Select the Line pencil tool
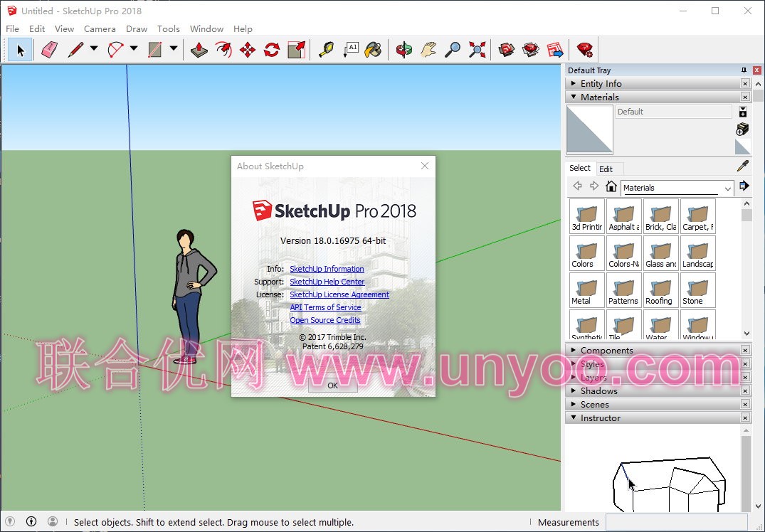Screen dimensions: 765x532 click(75, 50)
